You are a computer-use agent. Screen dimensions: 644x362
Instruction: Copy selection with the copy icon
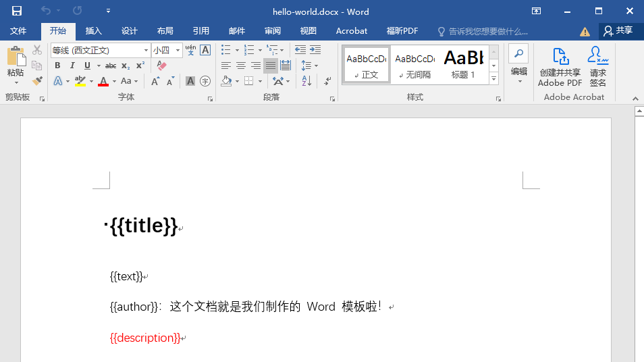coord(37,66)
